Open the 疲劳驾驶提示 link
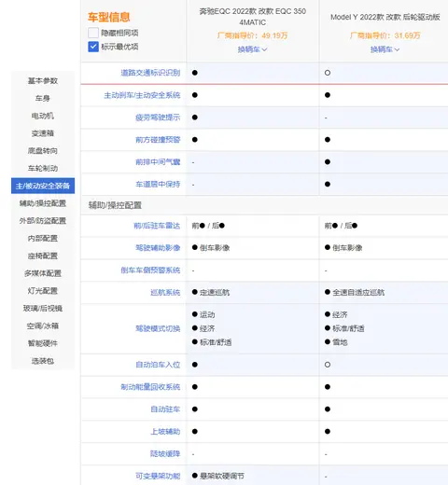This screenshot has height=485, width=448. coord(158,118)
